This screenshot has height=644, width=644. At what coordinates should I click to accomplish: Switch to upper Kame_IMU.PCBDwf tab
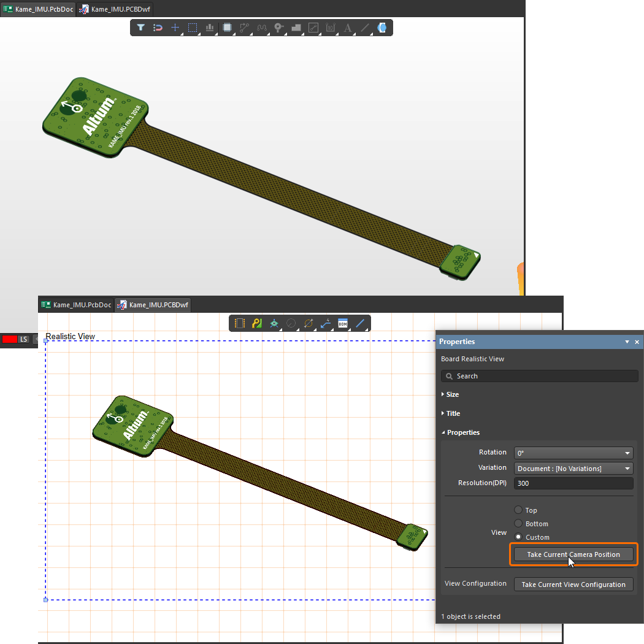click(115, 9)
